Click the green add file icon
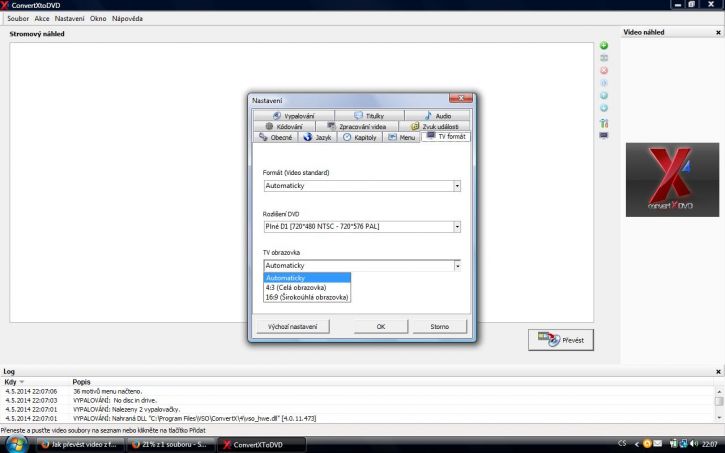The width and height of the screenshot is (725, 453). tap(603, 45)
